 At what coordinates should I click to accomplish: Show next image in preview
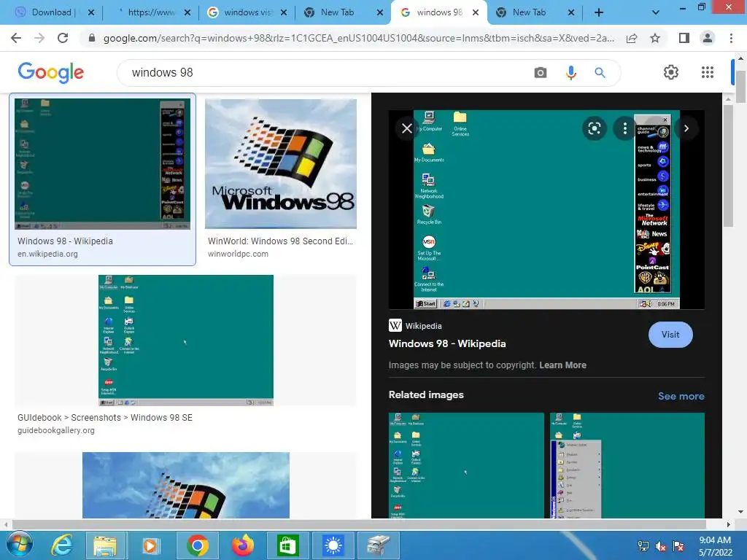(686, 128)
